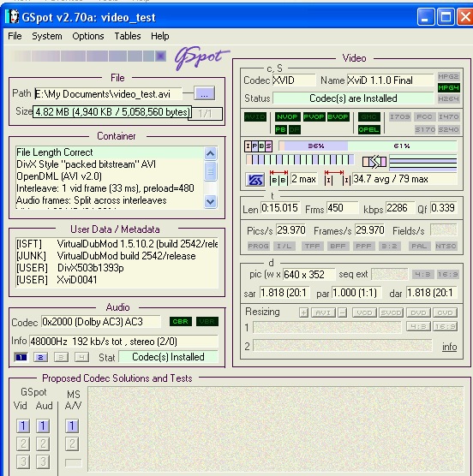The width and height of the screenshot is (473, 476).
Task: Click the VCD resizing button
Action: pyautogui.click(x=364, y=312)
